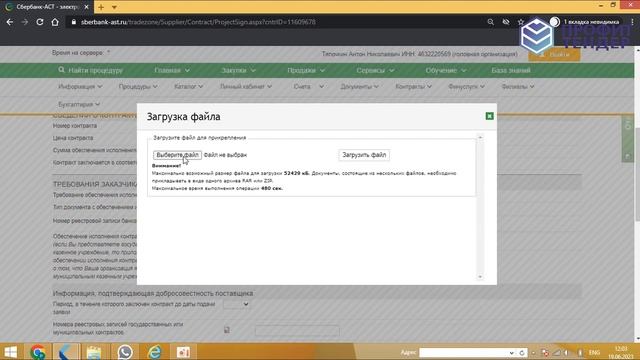Expand the 'Финуслуги' submenu
Viewport: 640px width, 360px height.
coord(466,87)
